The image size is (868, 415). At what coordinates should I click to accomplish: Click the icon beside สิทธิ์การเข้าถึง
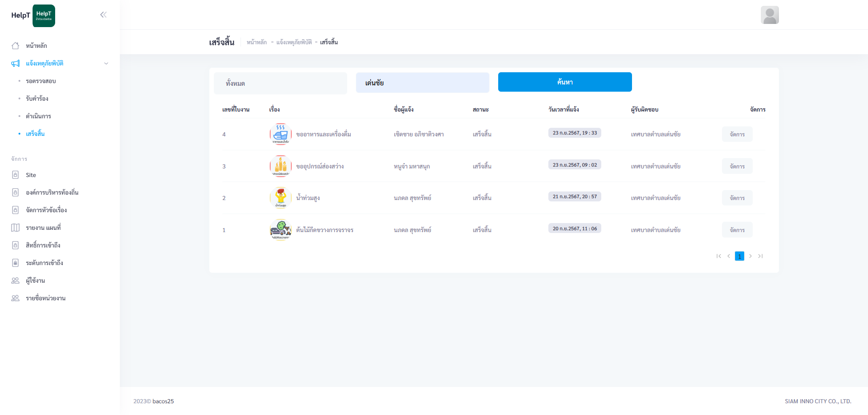(x=15, y=245)
